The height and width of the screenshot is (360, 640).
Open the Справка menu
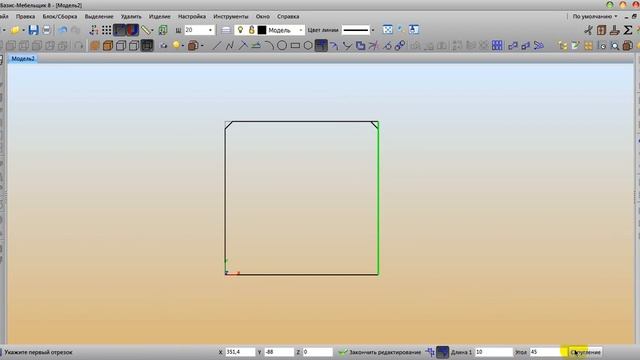(x=288, y=16)
